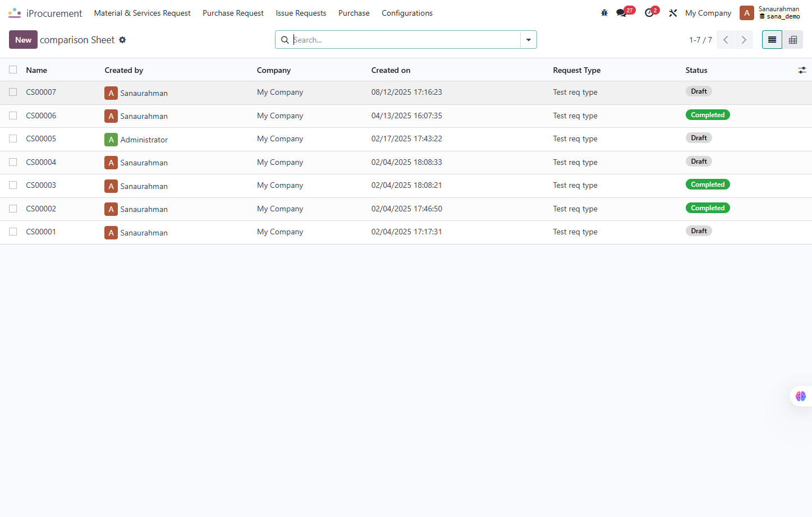Tick the select-all header checkbox

tap(13, 70)
